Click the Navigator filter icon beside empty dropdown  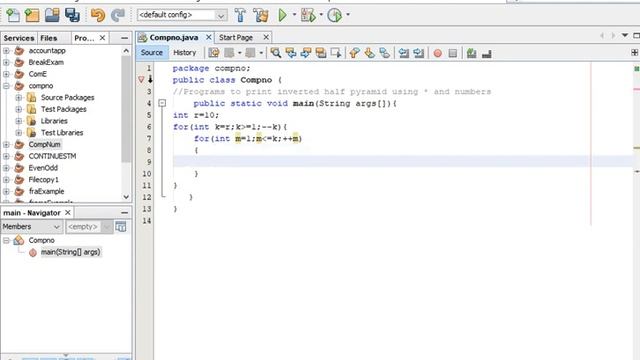point(121,227)
